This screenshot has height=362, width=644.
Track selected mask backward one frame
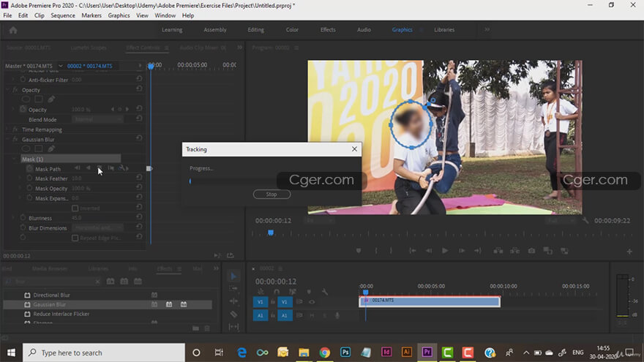pyautogui.click(x=78, y=168)
